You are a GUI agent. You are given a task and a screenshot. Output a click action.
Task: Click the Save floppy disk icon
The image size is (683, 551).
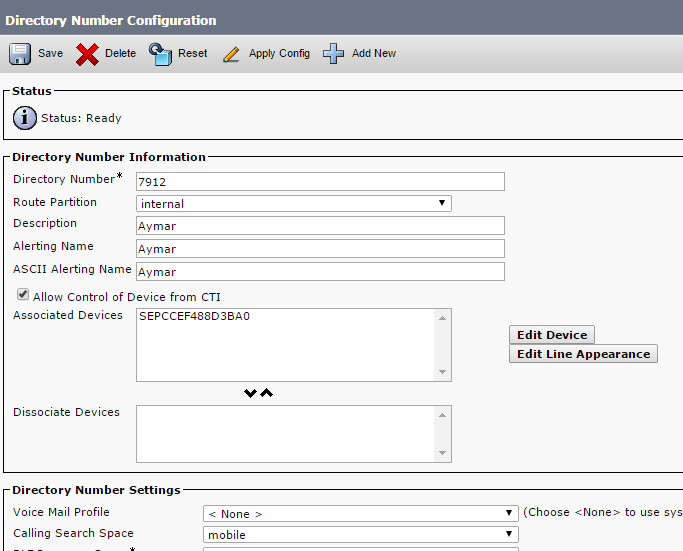(x=19, y=53)
